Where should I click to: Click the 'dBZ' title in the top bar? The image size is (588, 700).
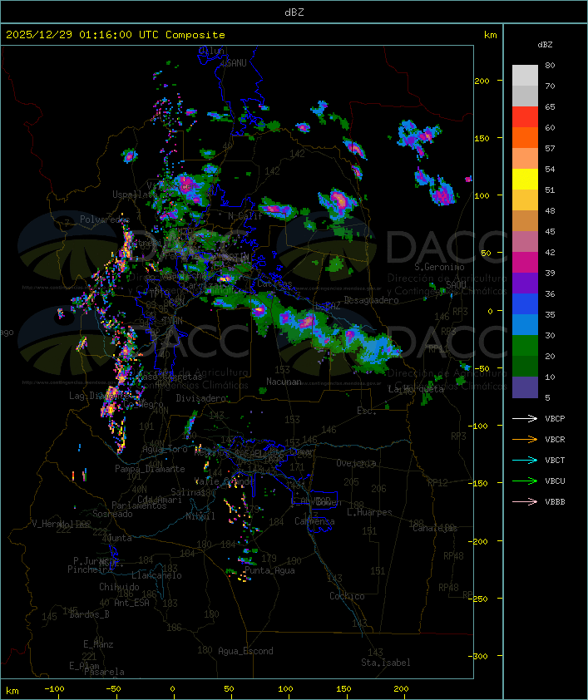click(294, 12)
